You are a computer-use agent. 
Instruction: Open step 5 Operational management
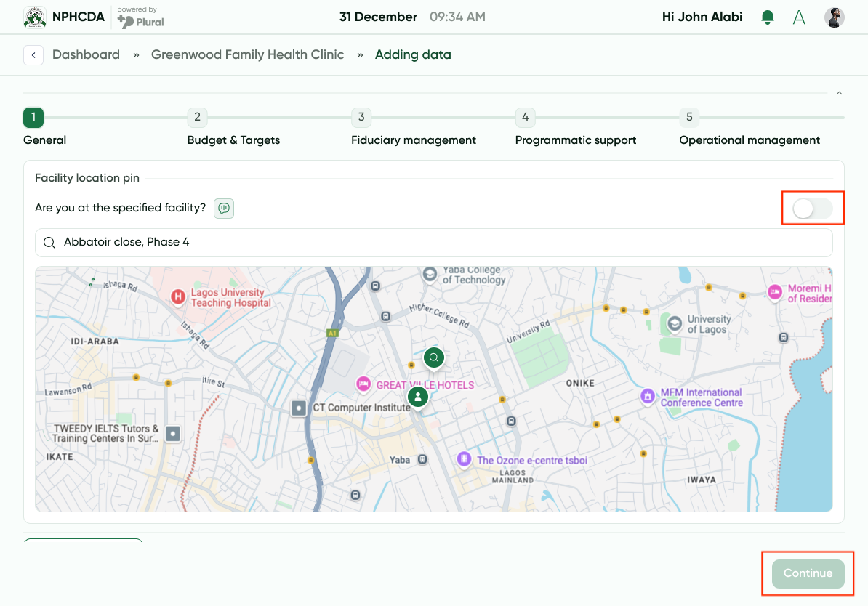[688, 117]
